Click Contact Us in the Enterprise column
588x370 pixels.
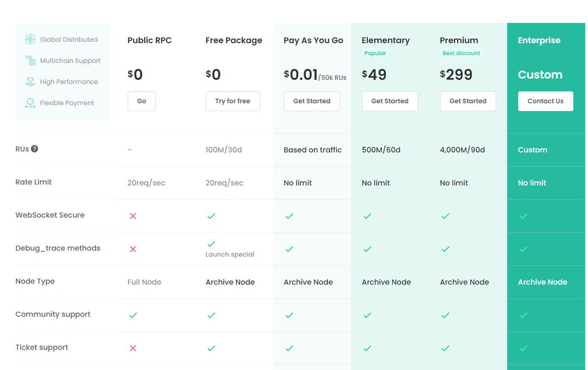545,101
